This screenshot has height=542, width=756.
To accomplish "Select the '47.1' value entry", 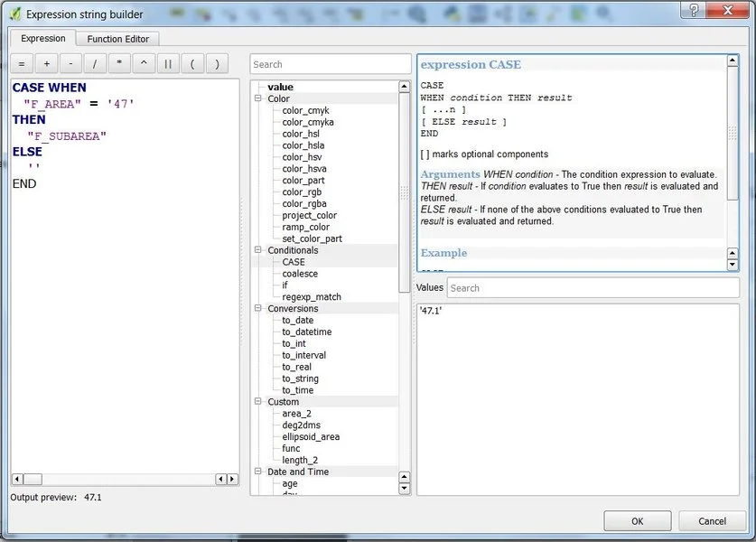I will click(x=431, y=311).
